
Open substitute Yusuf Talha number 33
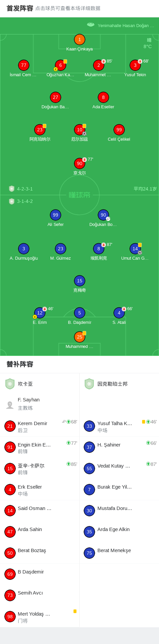tap(119, 426)
